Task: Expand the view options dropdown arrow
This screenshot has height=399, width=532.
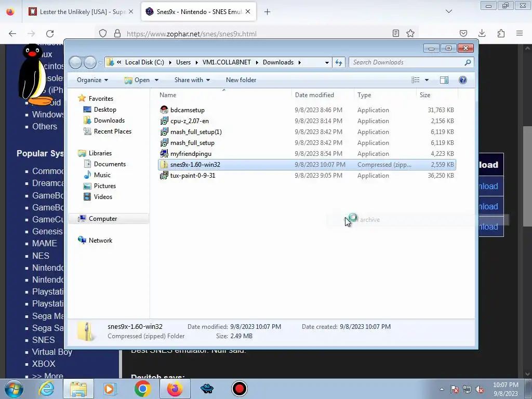Action: tap(427, 80)
